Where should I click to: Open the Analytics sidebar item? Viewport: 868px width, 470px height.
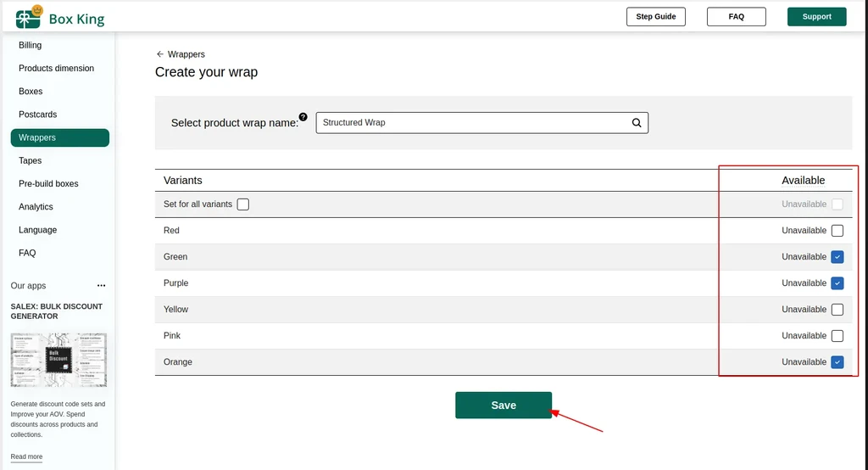coord(36,207)
